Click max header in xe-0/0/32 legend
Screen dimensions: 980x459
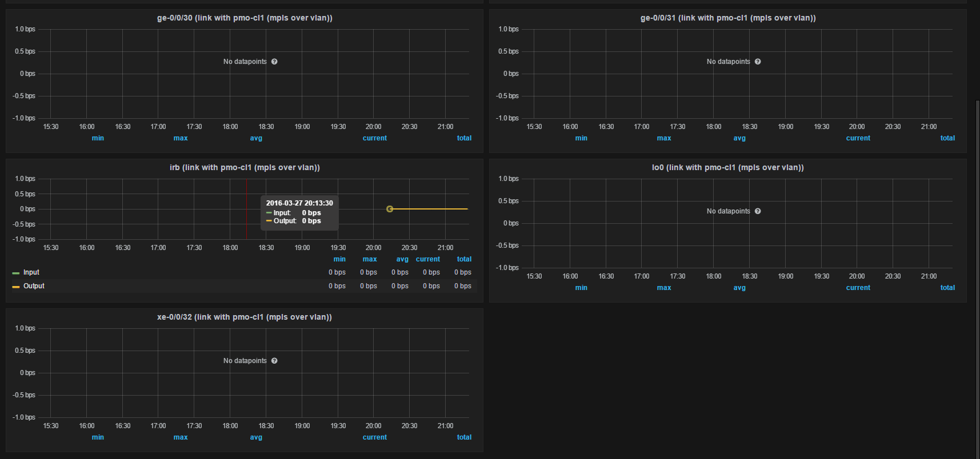[181, 437]
